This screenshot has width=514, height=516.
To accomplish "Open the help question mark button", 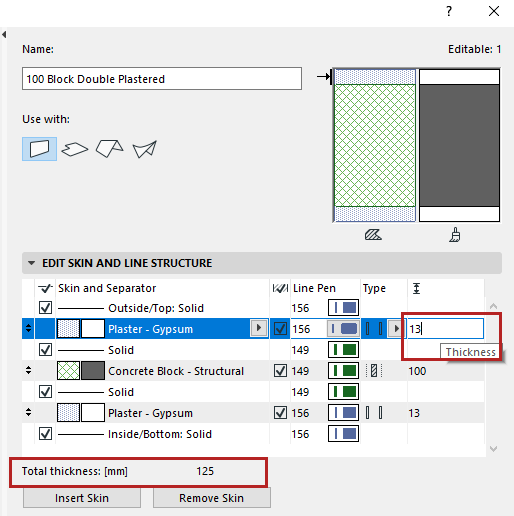I will click(x=449, y=11).
